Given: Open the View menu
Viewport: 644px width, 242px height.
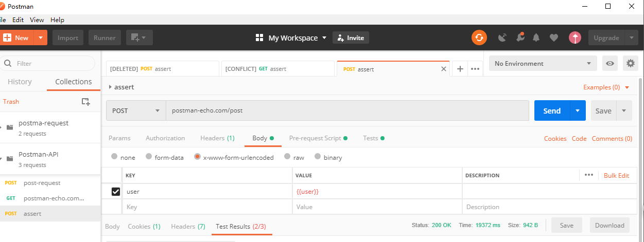Looking at the screenshot, I should [37, 20].
